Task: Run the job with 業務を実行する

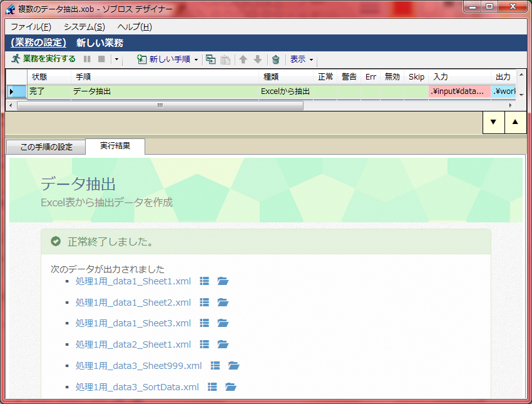Action: click(43, 59)
